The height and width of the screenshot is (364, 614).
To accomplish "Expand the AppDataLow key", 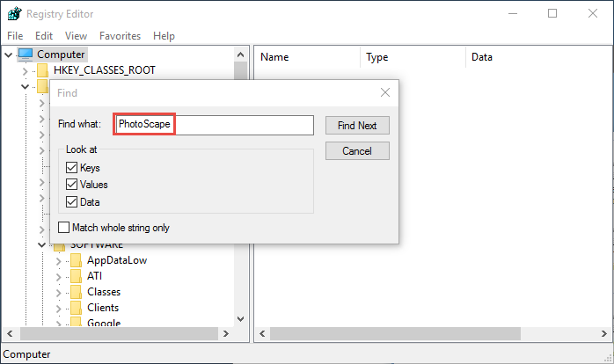I will point(59,261).
